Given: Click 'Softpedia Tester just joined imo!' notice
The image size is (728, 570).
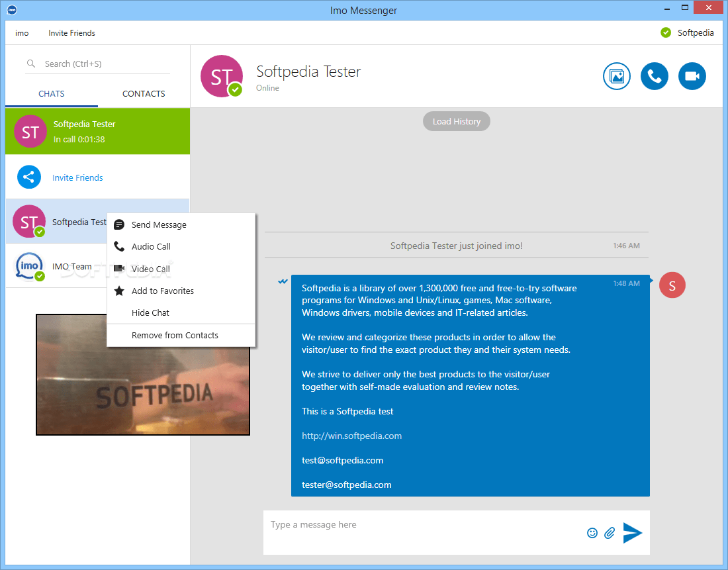Looking at the screenshot, I should (457, 246).
